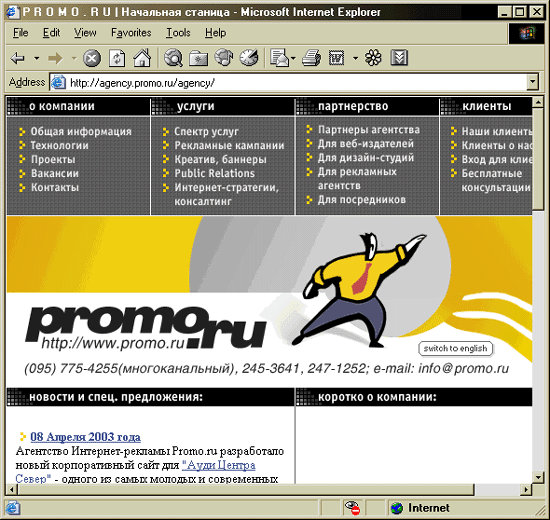Click the flower-shaped toolbar icon
Screen dimensions: 550x520
[373, 58]
